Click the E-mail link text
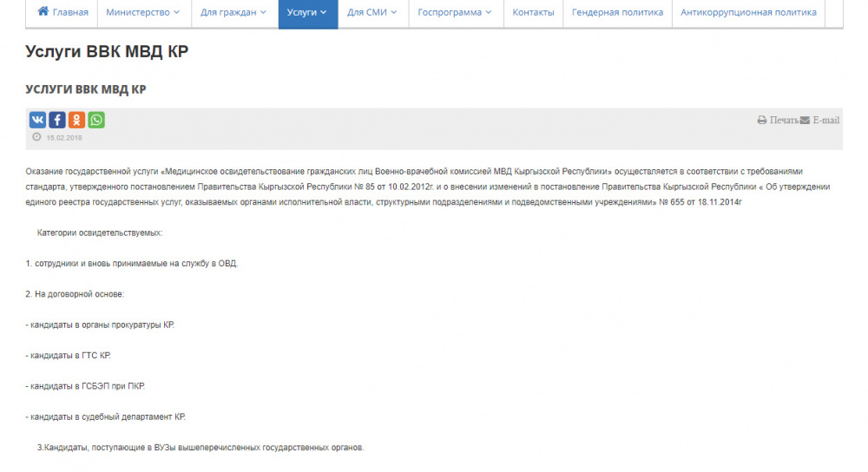Image resolution: width=868 pixels, height=472 pixels. (x=825, y=121)
